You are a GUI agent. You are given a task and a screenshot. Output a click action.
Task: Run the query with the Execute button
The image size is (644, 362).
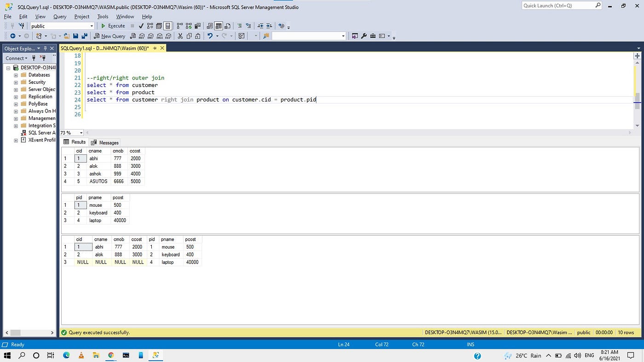pyautogui.click(x=113, y=26)
